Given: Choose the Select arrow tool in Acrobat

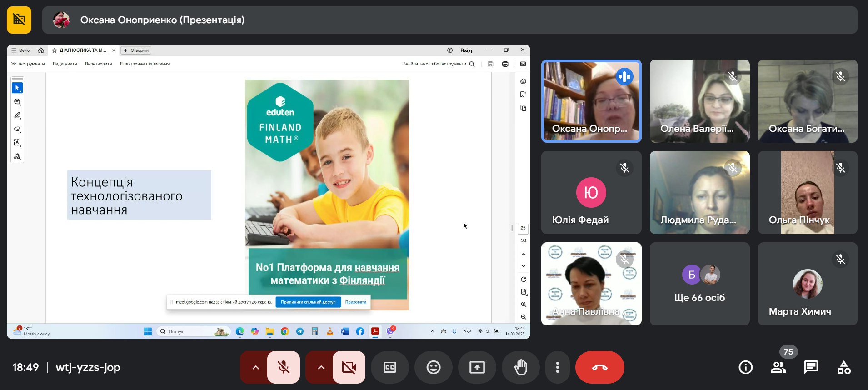Looking at the screenshot, I should pos(17,88).
